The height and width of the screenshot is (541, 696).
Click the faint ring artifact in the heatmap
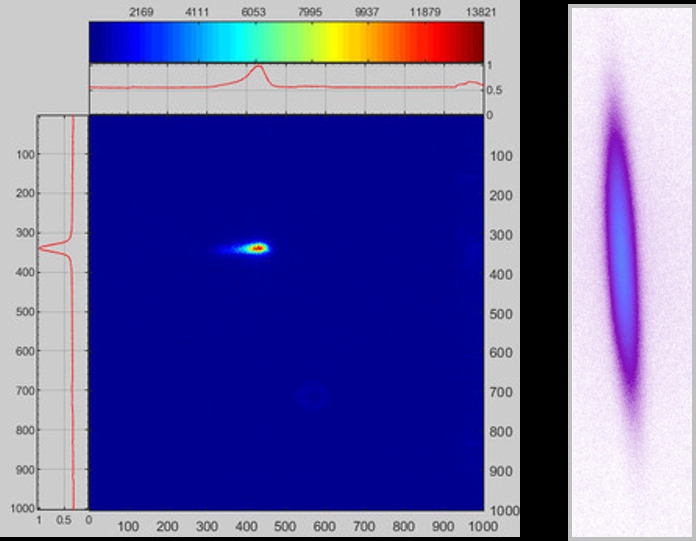click(x=313, y=398)
